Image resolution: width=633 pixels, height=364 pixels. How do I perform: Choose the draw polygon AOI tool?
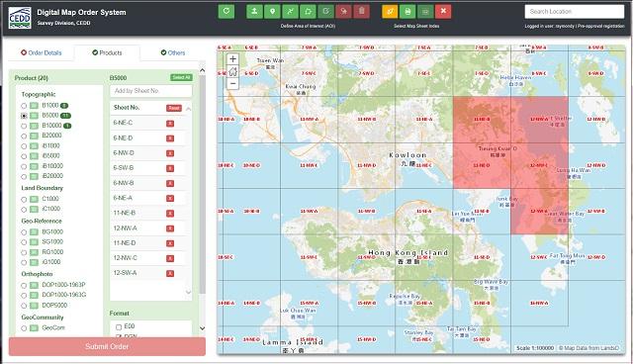[x=308, y=11]
